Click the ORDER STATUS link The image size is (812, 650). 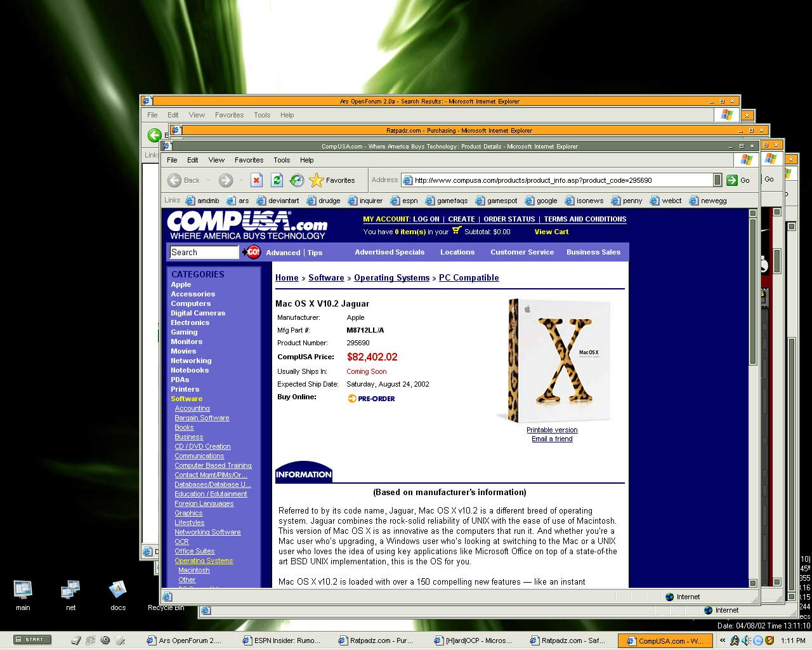click(x=509, y=219)
